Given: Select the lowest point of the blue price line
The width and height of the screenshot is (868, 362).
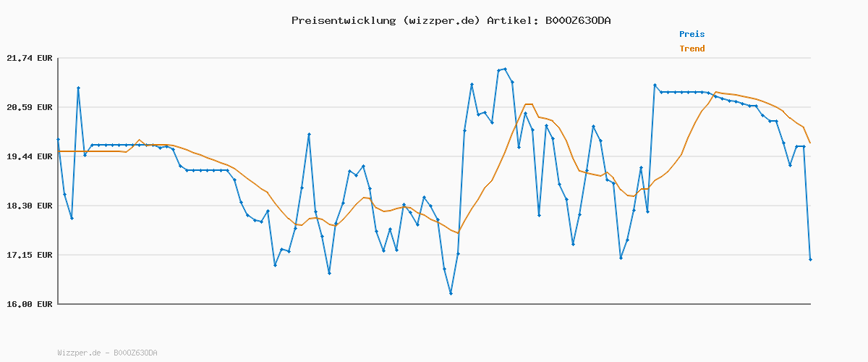Looking at the screenshot, I should (x=451, y=293).
